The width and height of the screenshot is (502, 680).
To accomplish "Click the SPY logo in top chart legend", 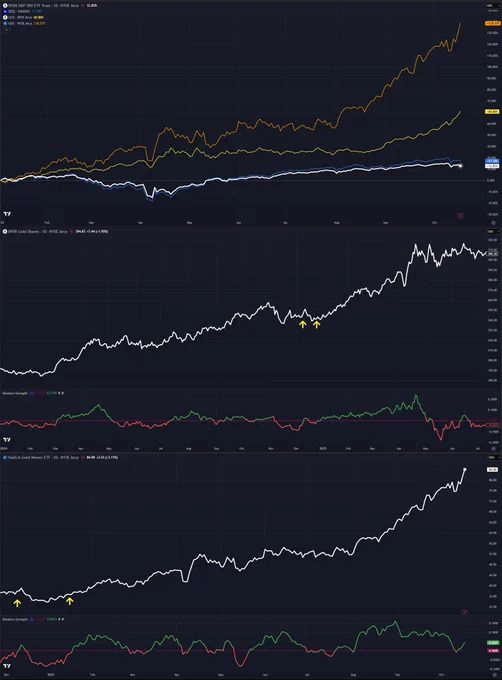I will [x=5, y=5].
